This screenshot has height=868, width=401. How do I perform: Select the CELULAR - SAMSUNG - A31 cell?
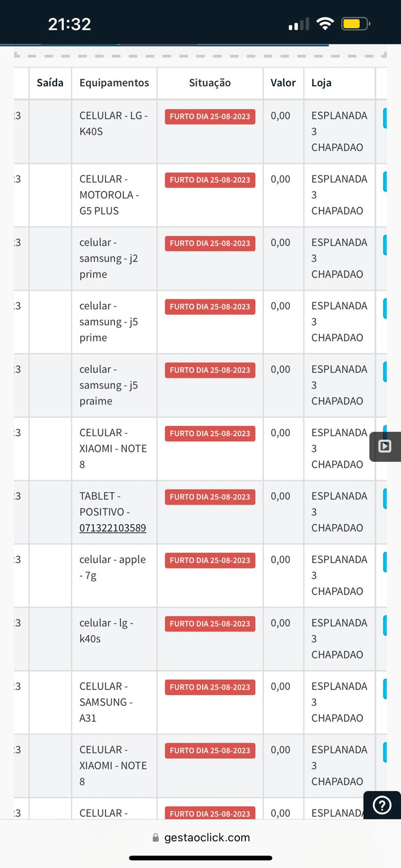114,702
